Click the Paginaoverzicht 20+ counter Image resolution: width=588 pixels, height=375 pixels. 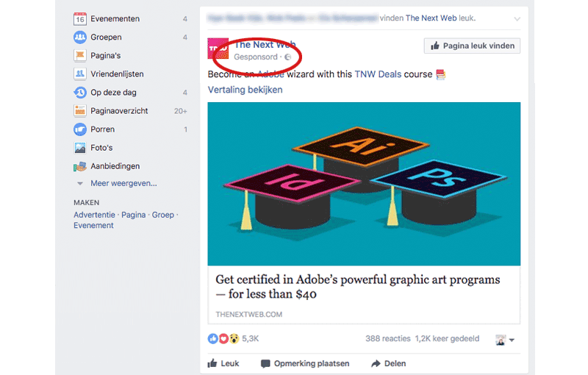tap(180, 111)
